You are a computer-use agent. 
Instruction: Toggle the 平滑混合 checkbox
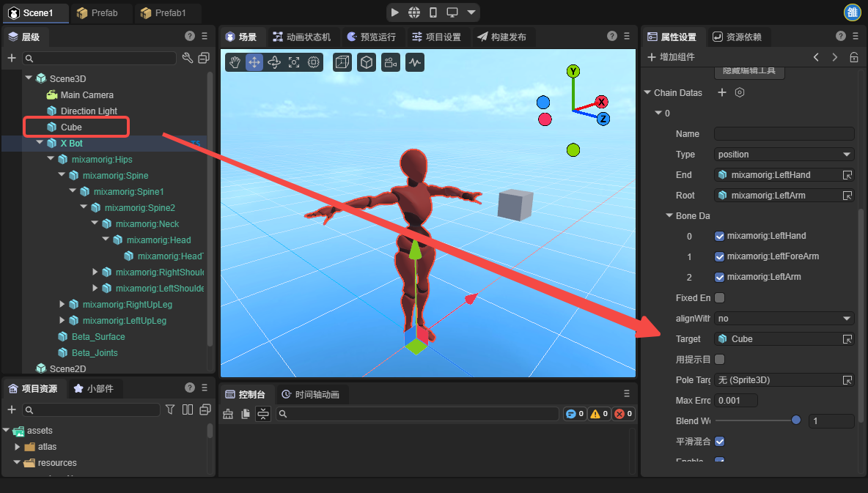point(719,442)
